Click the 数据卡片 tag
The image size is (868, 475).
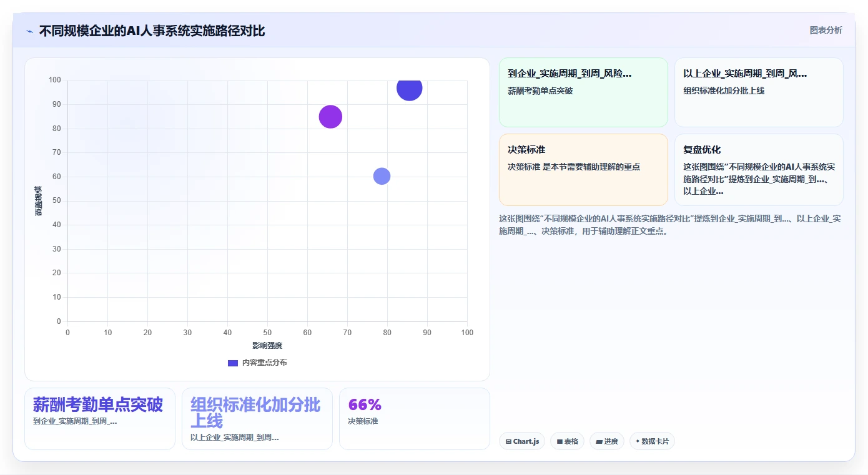tap(652, 441)
